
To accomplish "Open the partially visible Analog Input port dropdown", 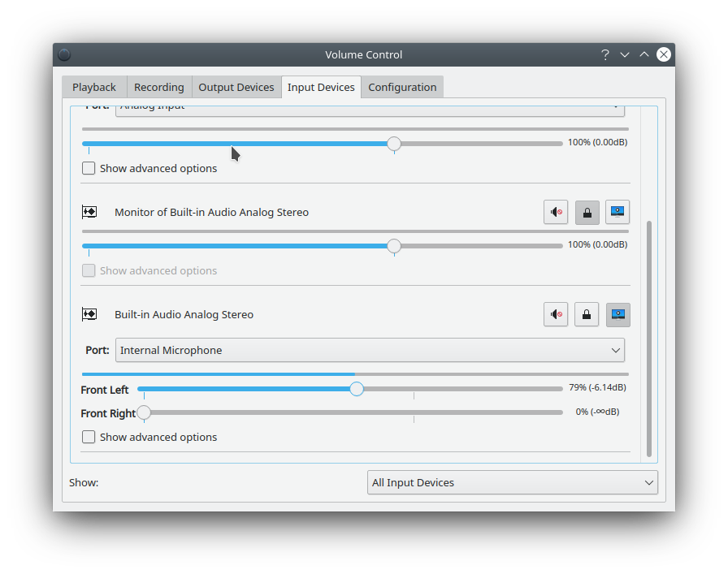I will click(370, 111).
